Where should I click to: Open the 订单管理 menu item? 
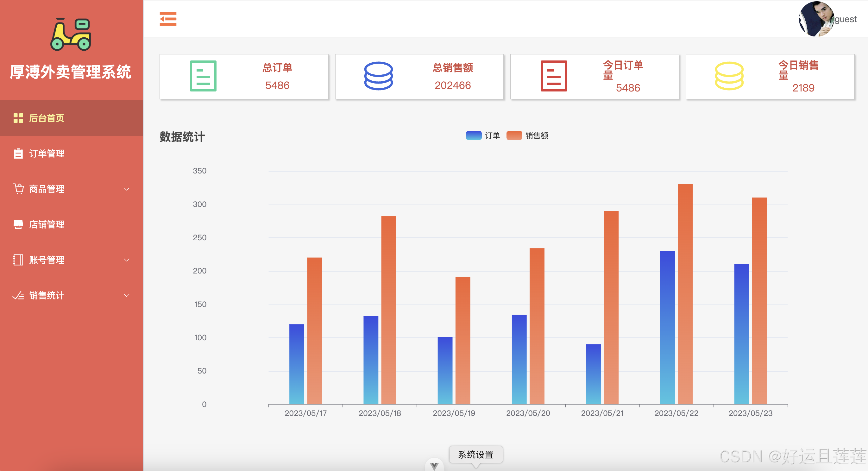pyautogui.click(x=47, y=154)
